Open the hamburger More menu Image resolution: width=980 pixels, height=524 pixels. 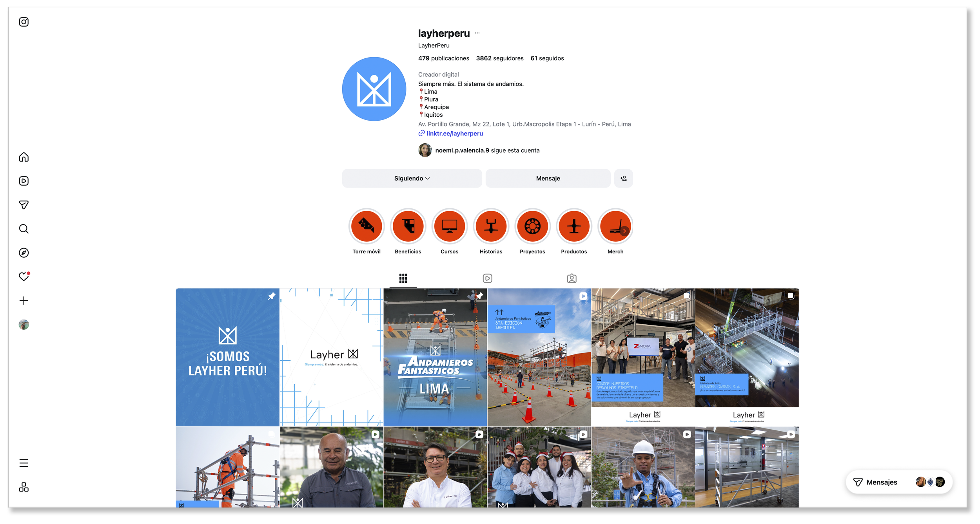pyautogui.click(x=24, y=463)
